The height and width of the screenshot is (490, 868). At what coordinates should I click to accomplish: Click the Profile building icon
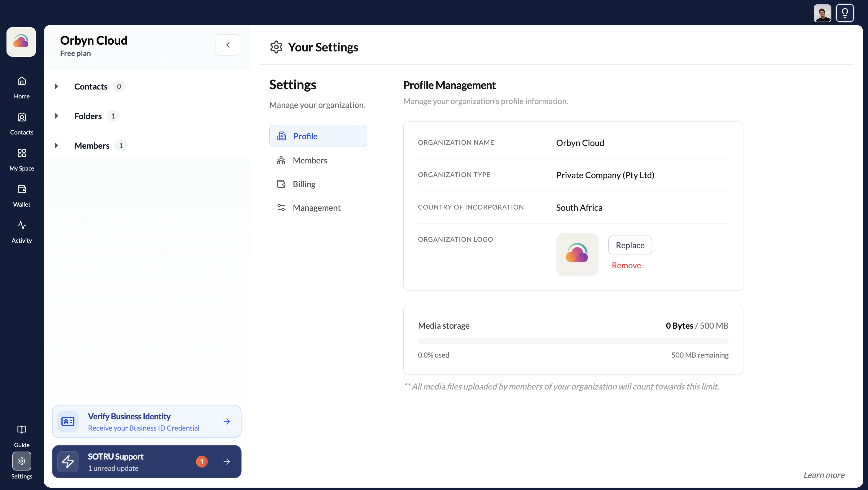[x=282, y=136]
